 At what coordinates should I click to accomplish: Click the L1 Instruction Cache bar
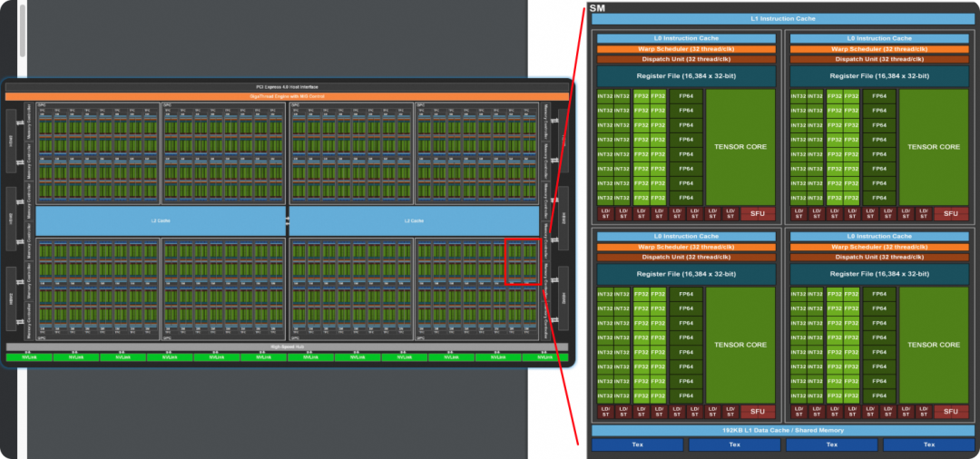[x=782, y=19]
